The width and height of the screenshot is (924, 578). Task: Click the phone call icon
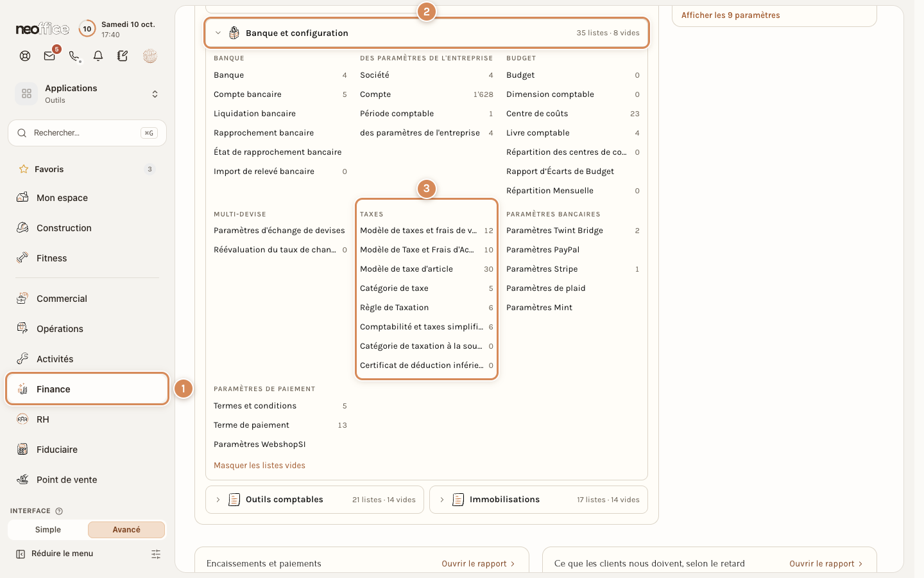[74, 56]
